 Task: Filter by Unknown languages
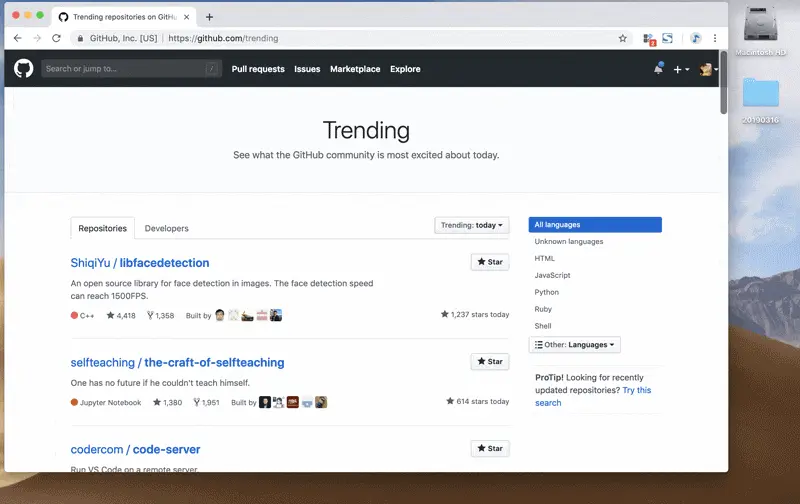point(568,241)
